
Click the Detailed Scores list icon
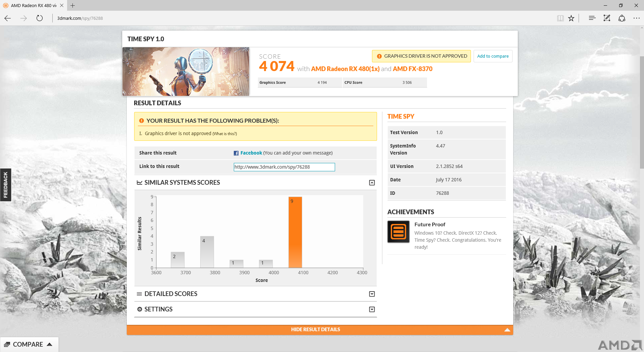coord(139,294)
